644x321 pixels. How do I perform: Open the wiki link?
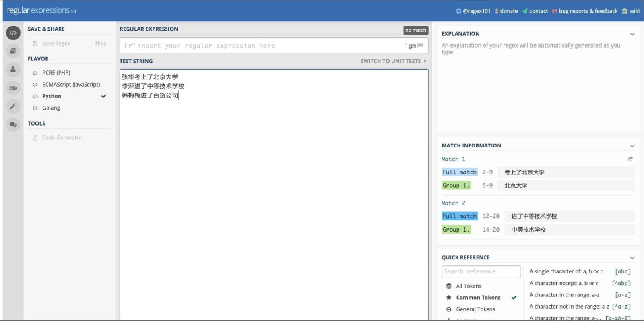(631, 11)
